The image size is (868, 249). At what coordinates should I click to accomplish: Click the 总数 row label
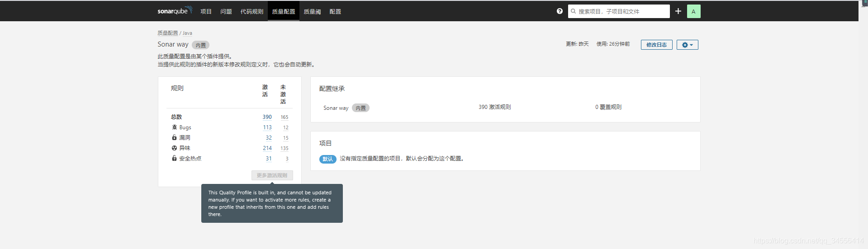click(x=176, y=117)
